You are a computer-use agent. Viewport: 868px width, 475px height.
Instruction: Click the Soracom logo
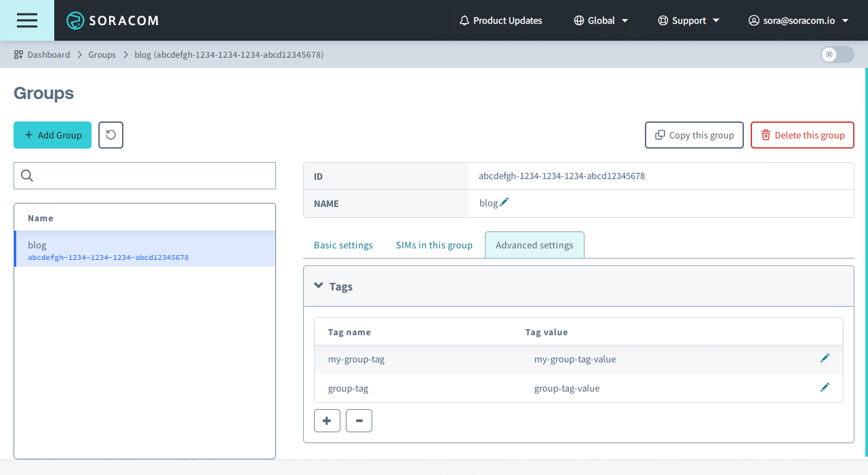113,20
